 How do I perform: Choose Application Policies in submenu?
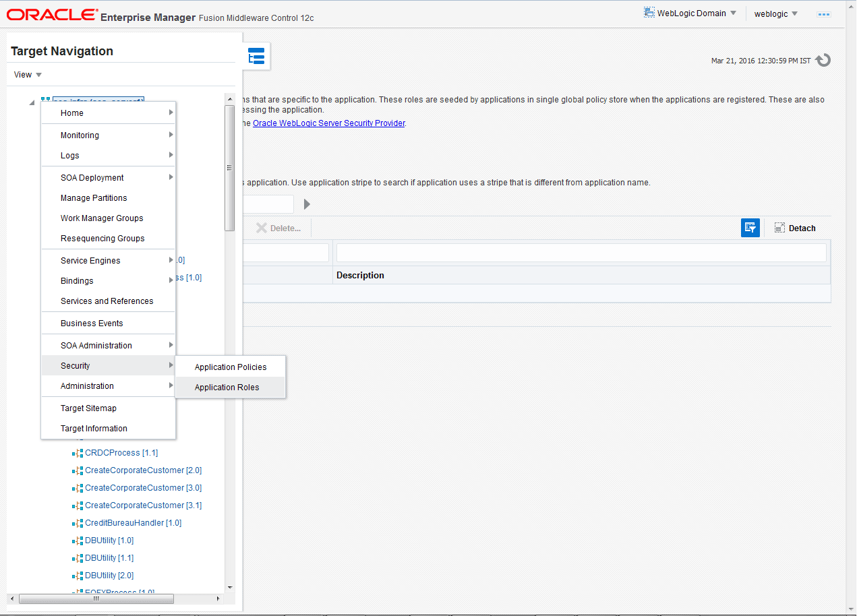coord(231,367)
